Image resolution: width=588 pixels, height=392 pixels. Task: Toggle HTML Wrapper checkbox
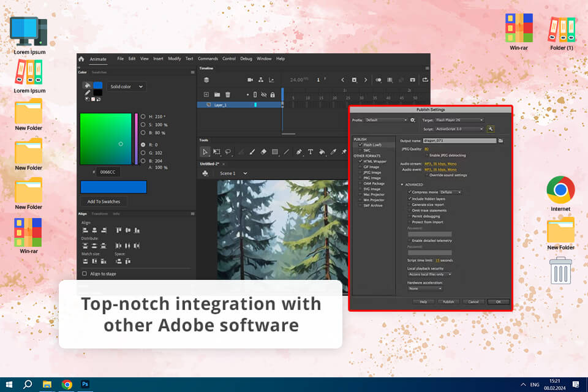(x=360, y=161)
